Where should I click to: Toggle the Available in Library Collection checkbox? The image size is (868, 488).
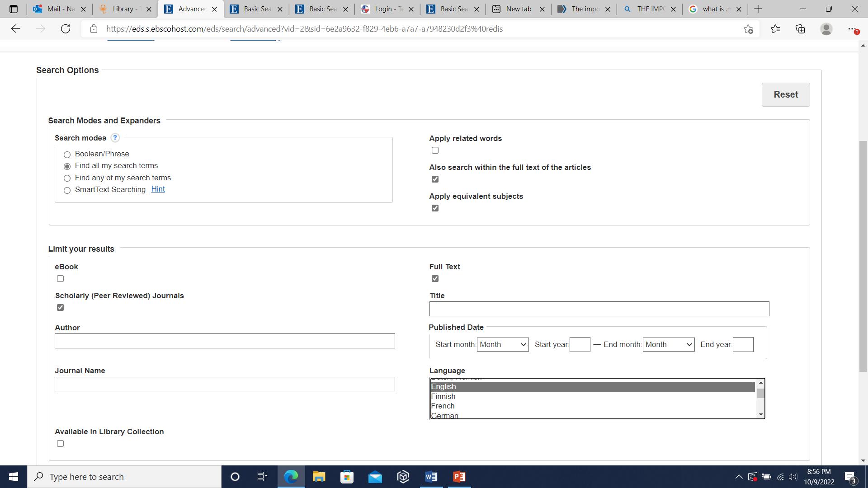point(60,444)
